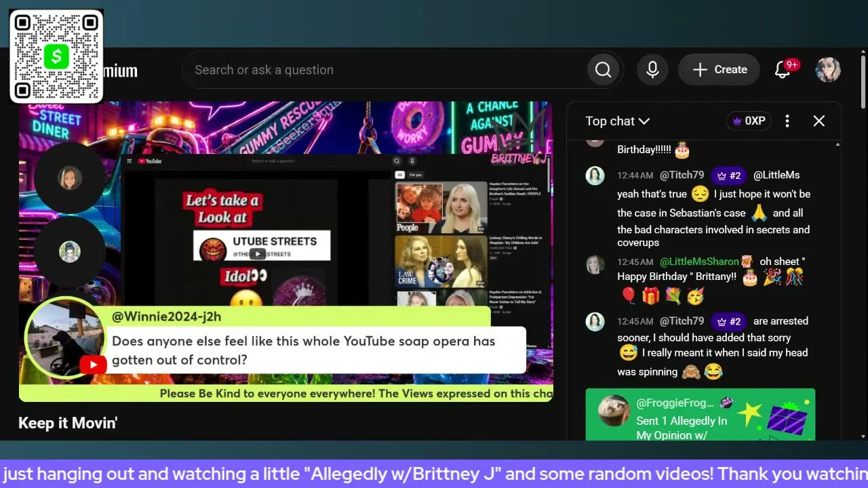Click the #2 crown badge on 12:45 AM message

click(x=729, y=321)
